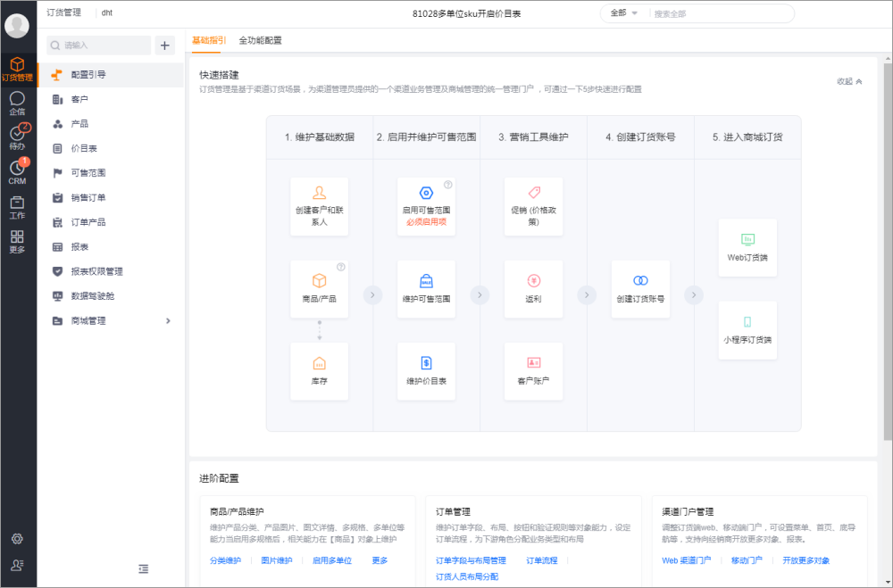Open the 更多 apps grid icon
Image resolution: width=893 pixels, height=588 pixels.
click(x=17, y=241)
